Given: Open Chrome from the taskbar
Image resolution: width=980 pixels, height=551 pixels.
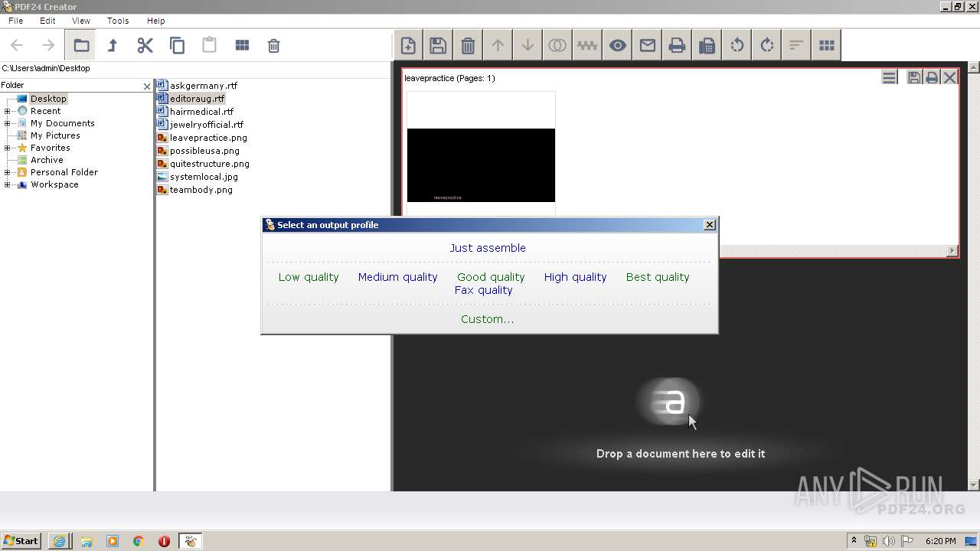Looking at the screenshot, I should (139, 541).
